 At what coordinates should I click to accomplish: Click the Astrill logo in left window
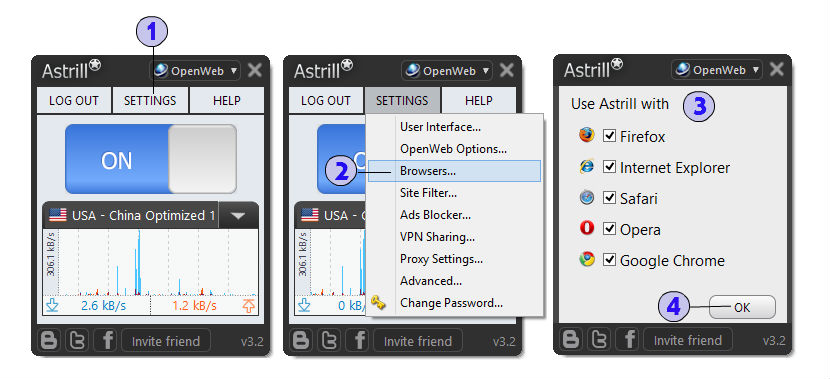(71, 69)
